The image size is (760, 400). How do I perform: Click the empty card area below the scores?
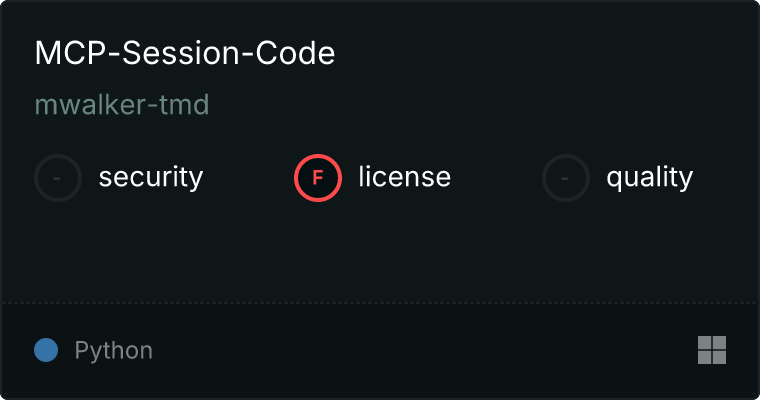coord(380,250)
